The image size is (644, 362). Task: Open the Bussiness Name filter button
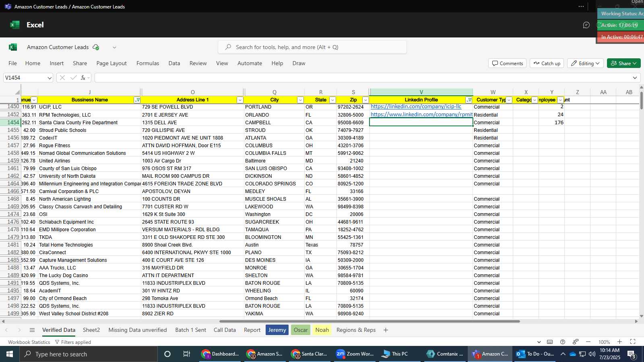pos(137,100)
